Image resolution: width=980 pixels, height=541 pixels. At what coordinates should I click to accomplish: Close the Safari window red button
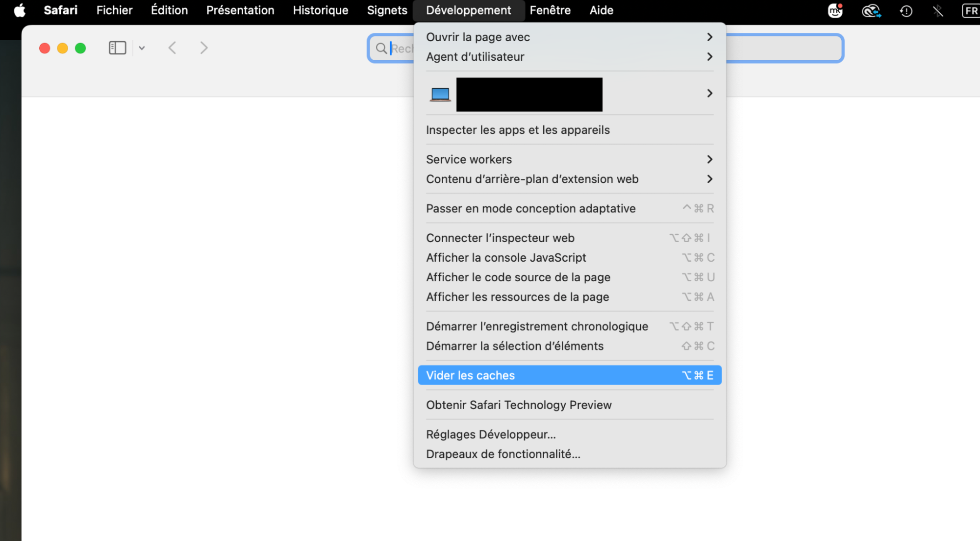(45, 48)
